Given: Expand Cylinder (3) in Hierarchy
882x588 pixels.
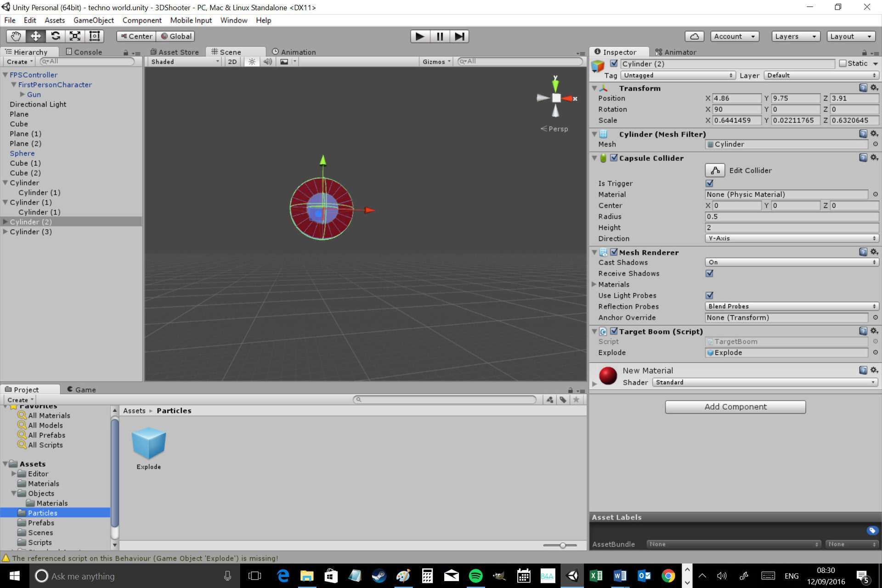Looking at the screenshot, I should click(6, 232).
